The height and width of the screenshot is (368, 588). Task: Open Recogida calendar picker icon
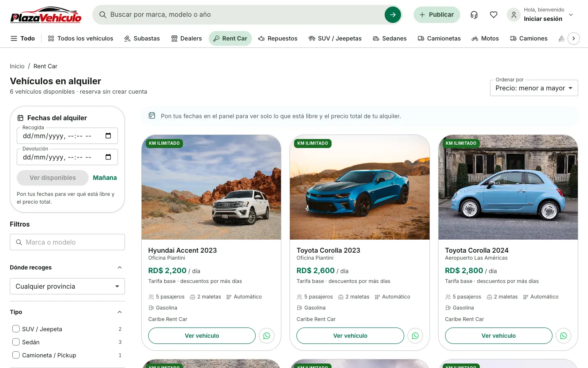pyautogui.click(x=108, y=136)
